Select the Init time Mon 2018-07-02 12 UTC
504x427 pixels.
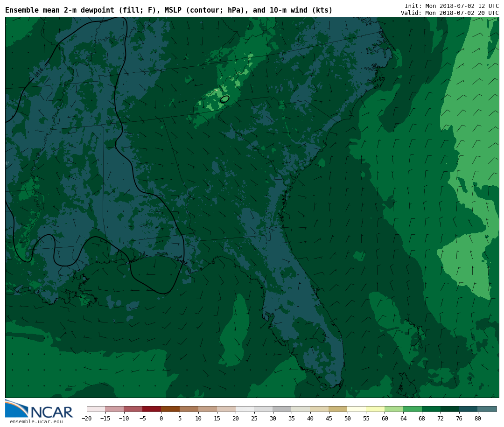pyautogui.click(x=452, y=6)
